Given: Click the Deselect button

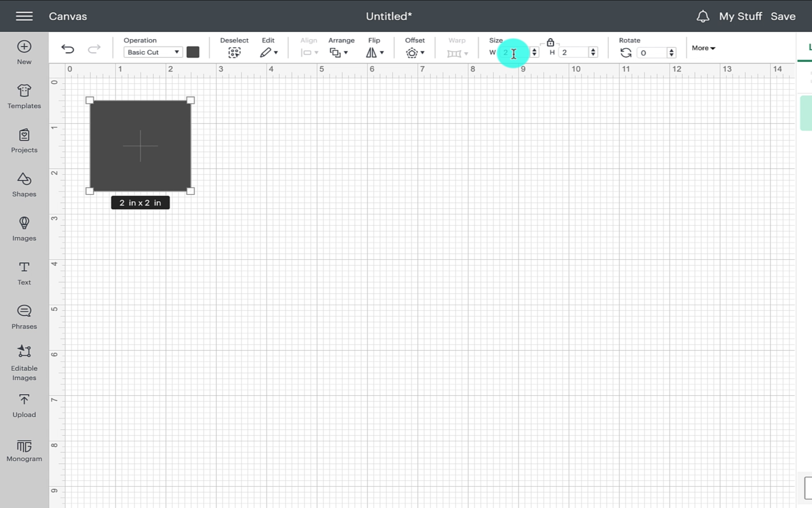Looking at the screenshot, I should (x=234, y=53).
